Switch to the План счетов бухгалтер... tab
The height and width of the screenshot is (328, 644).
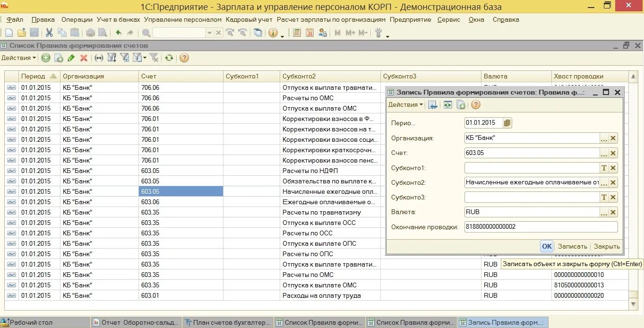[x=227, y=323]
